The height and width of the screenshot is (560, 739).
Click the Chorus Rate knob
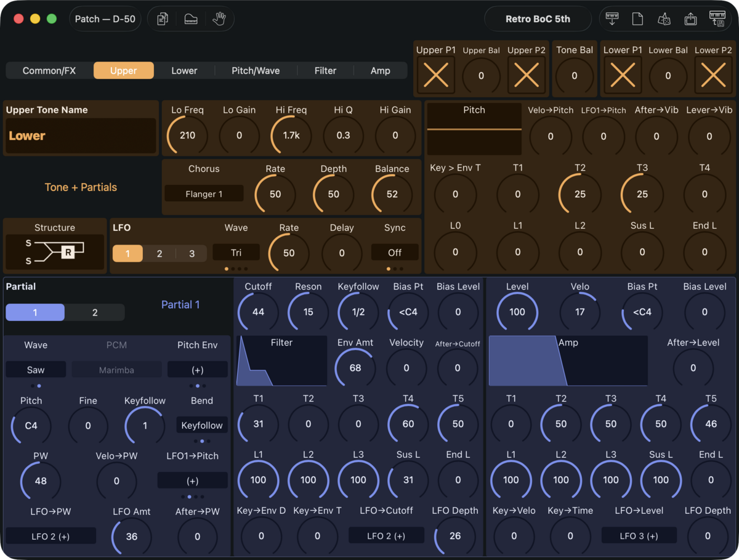point(275,194)
